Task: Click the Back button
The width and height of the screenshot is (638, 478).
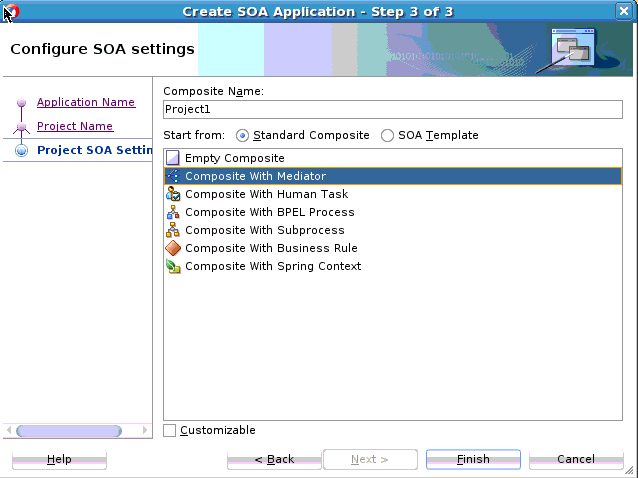Action: click(x=274, y=459)
